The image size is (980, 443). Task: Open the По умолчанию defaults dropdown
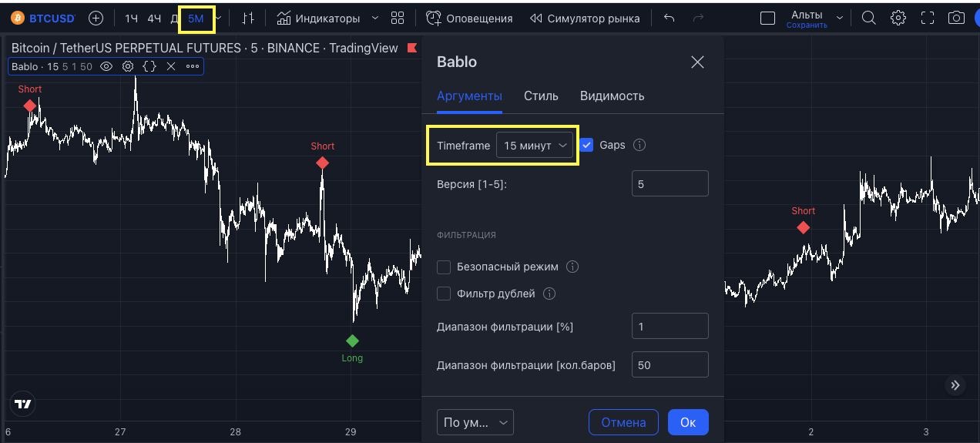475,422
